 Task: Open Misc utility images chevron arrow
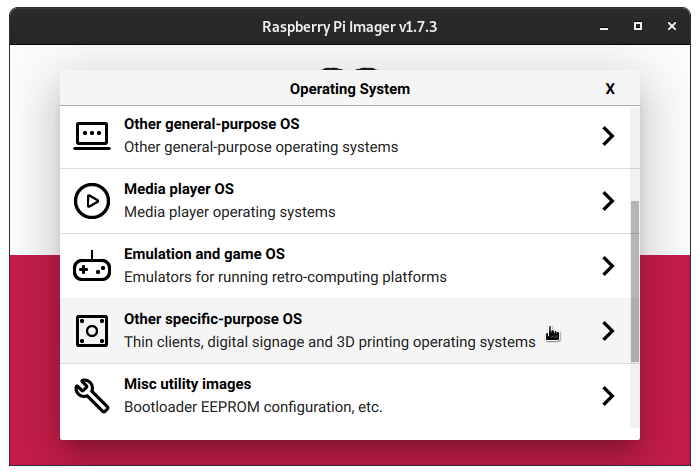point(608,396)
